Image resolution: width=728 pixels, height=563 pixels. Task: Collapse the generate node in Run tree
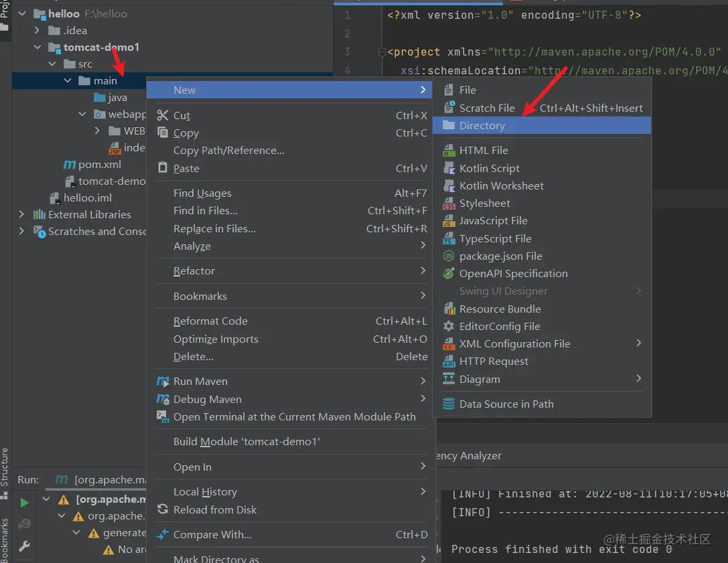click(76, 532)
